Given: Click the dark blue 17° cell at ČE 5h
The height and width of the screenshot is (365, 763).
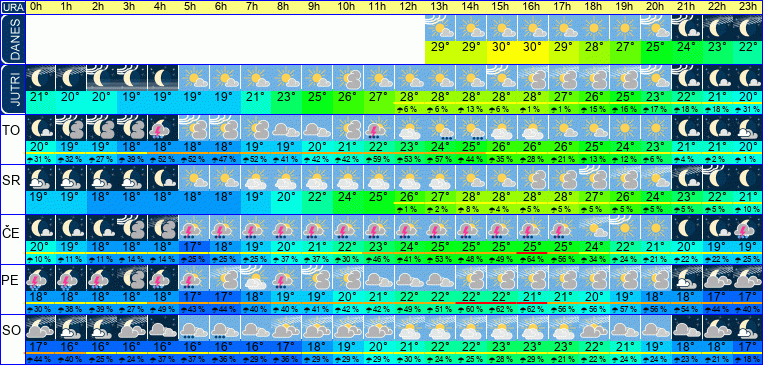Looking at the screenshot, I should click(x=194, y=247).
